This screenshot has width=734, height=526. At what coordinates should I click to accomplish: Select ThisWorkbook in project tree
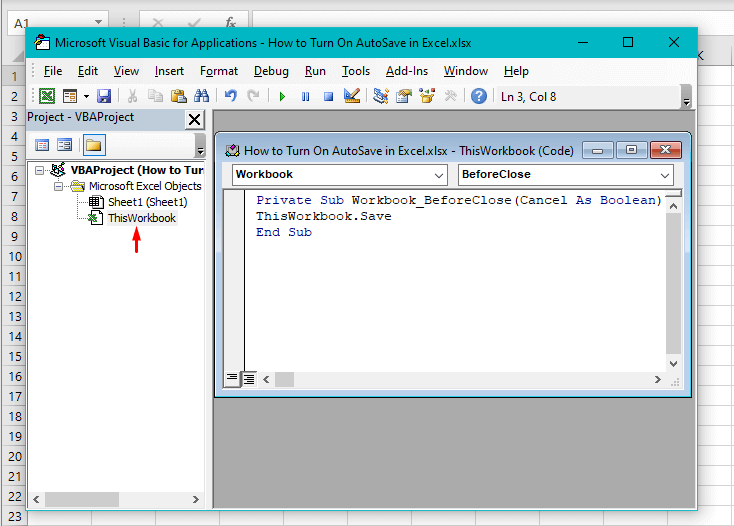tap(142, 218)
